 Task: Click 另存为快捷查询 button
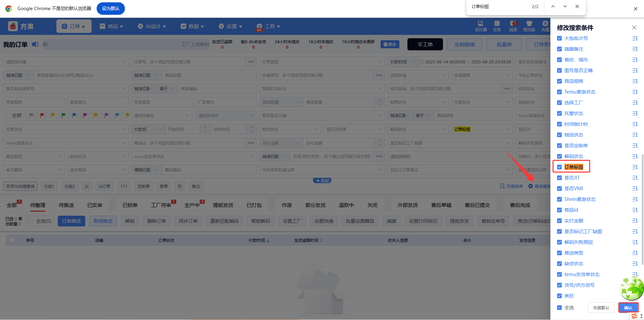(x=20, y=186)
